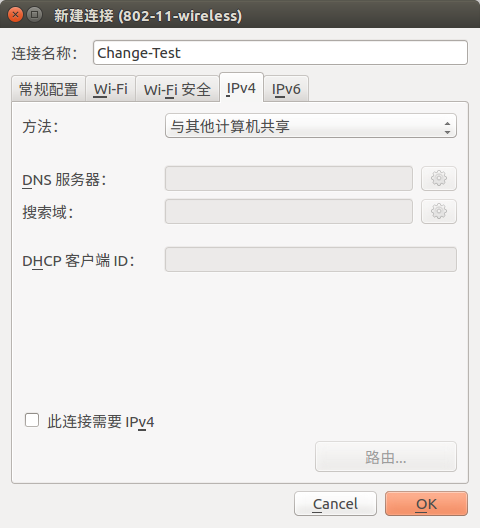This screenshot has height=528, width=480.
Task: Open the gear button beside DNS 服务器 field
Action: tap(439, 178)
